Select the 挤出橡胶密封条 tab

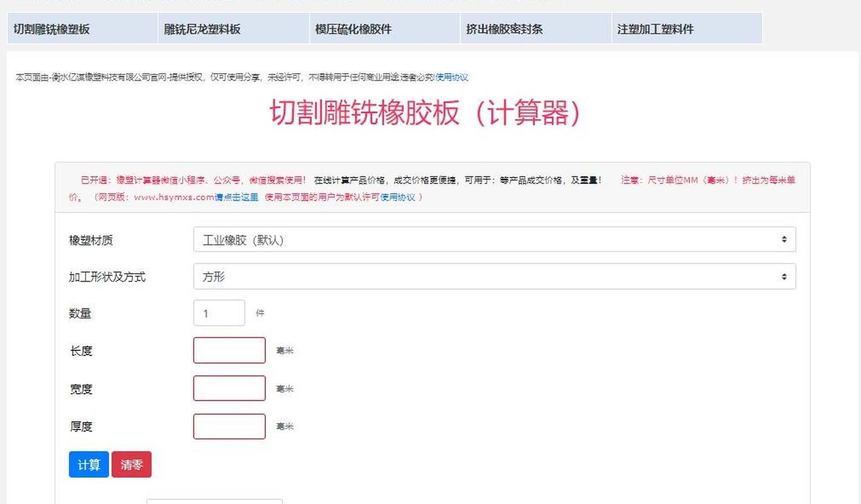coord(536,29)
